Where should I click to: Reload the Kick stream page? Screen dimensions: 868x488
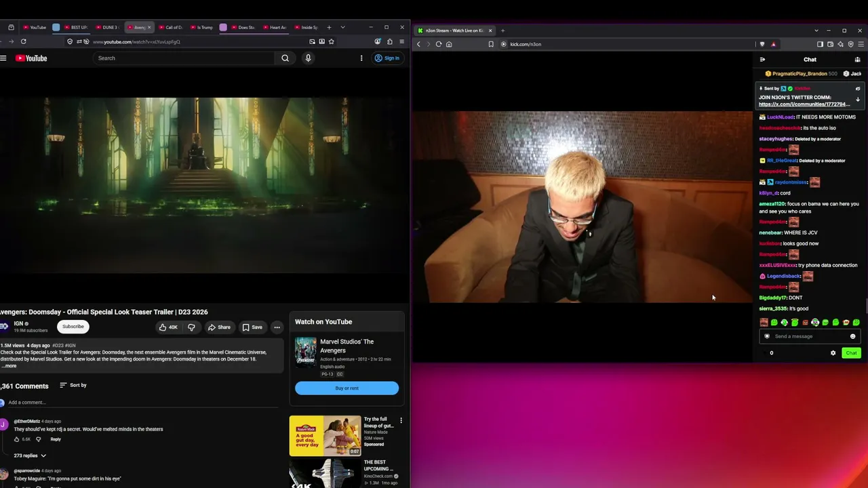click(x=439, y=44)
